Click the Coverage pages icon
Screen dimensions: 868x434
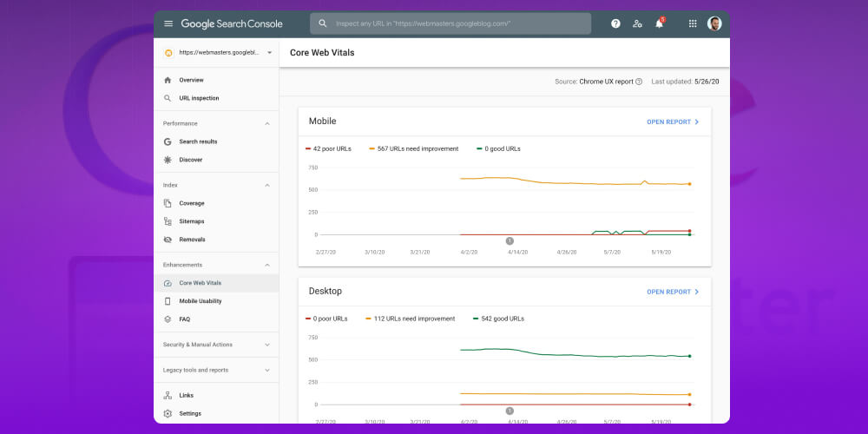point(168,203)
